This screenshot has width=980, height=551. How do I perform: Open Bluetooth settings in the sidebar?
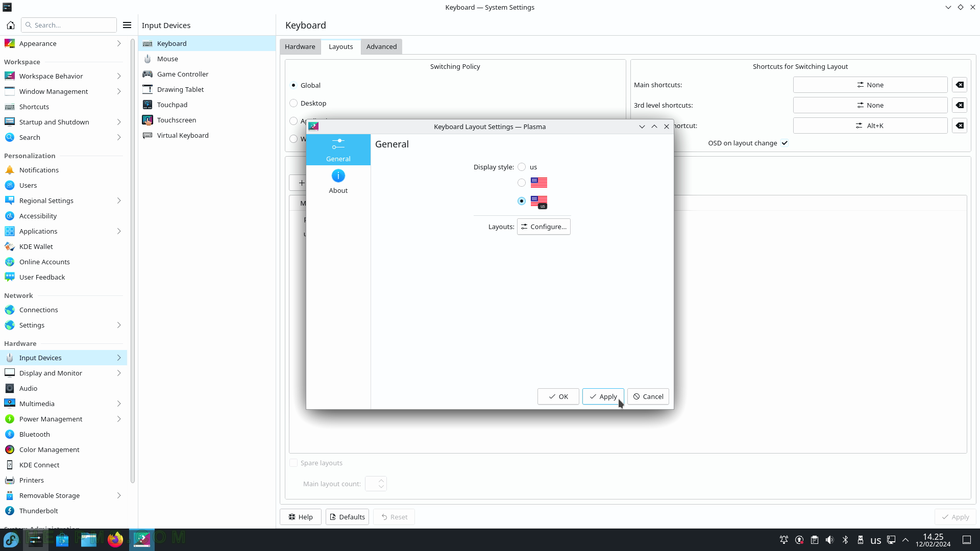[63, 434]
